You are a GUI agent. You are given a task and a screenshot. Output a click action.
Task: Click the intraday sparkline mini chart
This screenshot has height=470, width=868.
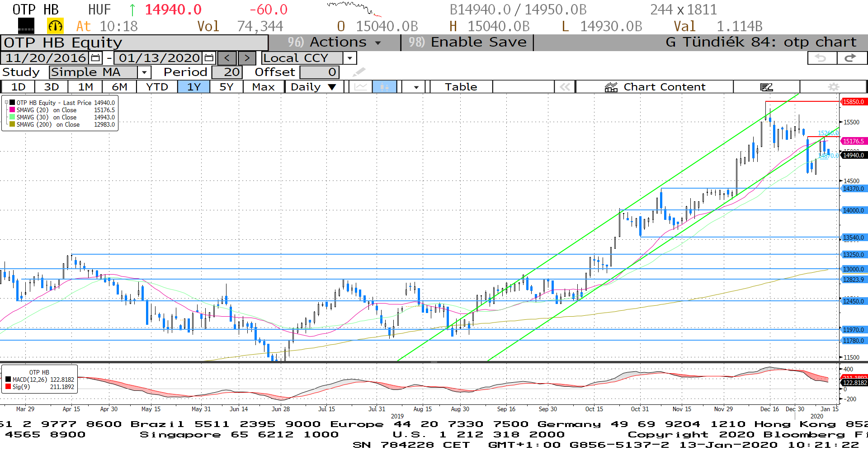(x=354, y=9)
